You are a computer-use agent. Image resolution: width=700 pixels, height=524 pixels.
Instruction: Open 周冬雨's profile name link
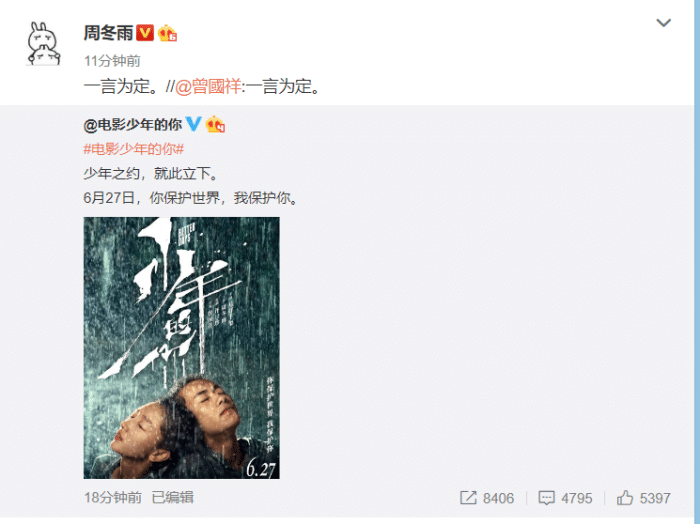(109, 33)
